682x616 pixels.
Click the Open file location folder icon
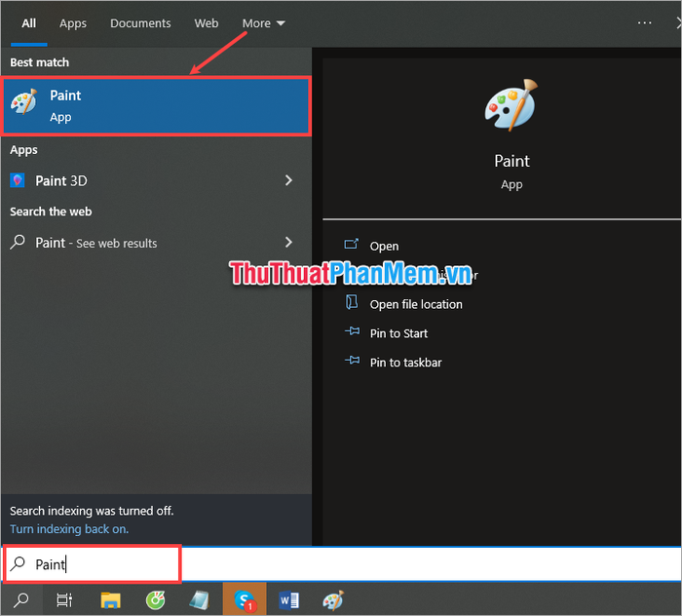point(352,302)
